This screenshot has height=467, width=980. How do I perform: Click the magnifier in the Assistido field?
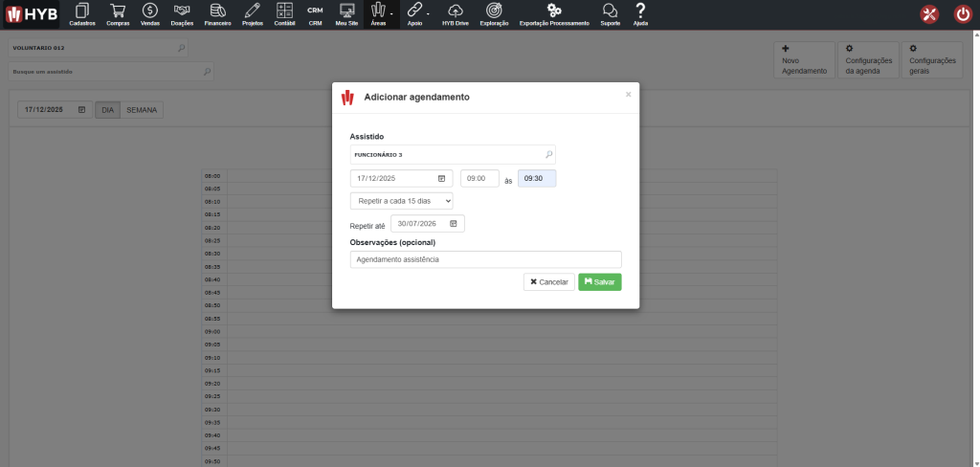coord(548,154)
